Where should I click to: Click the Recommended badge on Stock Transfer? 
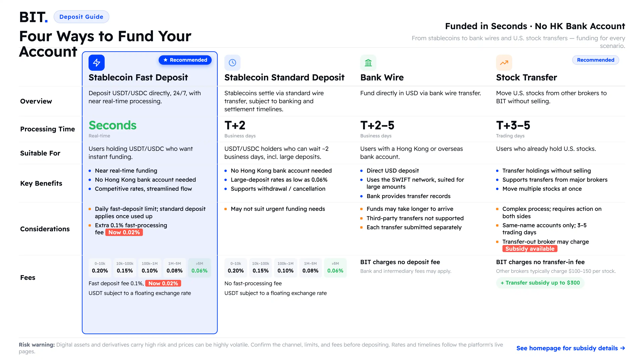(x=596, y=60)
